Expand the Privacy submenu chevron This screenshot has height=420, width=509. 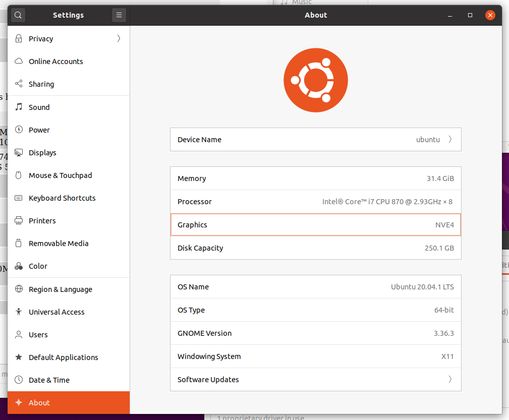tap(119, 39)
